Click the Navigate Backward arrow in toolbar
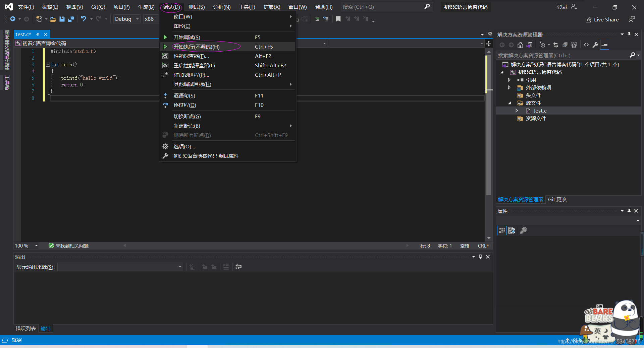 coord(13,19)
